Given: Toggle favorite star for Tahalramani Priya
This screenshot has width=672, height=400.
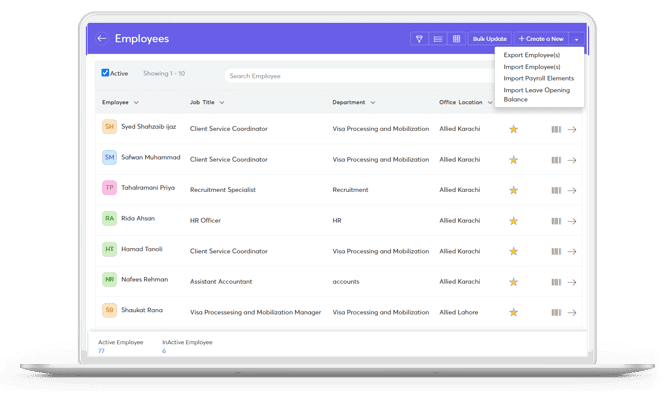Looking at the screenshot, I should 513,190.
